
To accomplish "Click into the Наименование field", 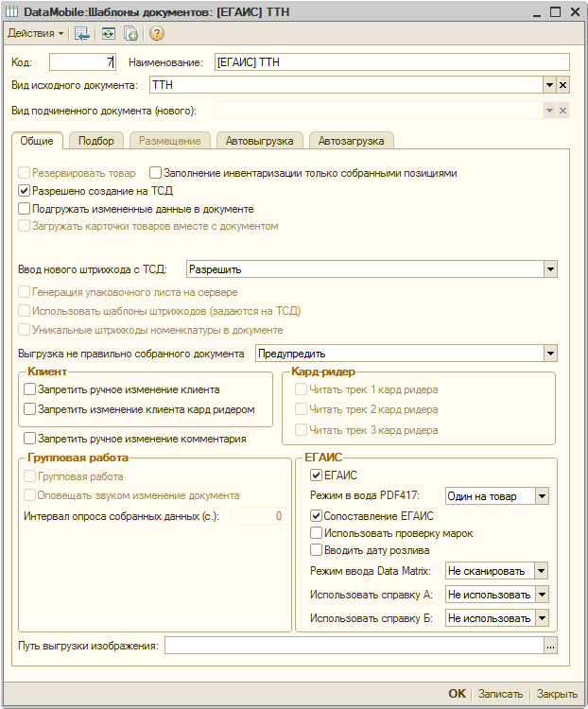I will [x=391, y=62].
